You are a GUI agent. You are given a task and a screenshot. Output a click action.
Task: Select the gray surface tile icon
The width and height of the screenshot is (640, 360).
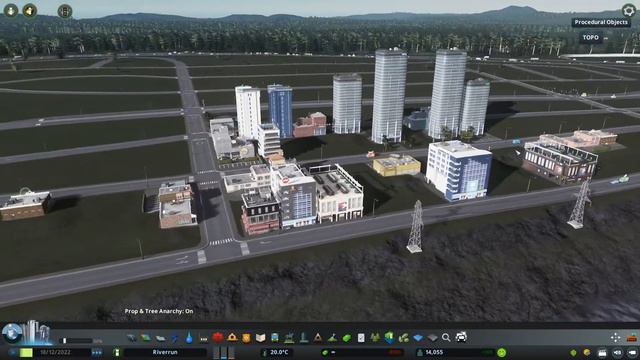click(x=432, y=338)
